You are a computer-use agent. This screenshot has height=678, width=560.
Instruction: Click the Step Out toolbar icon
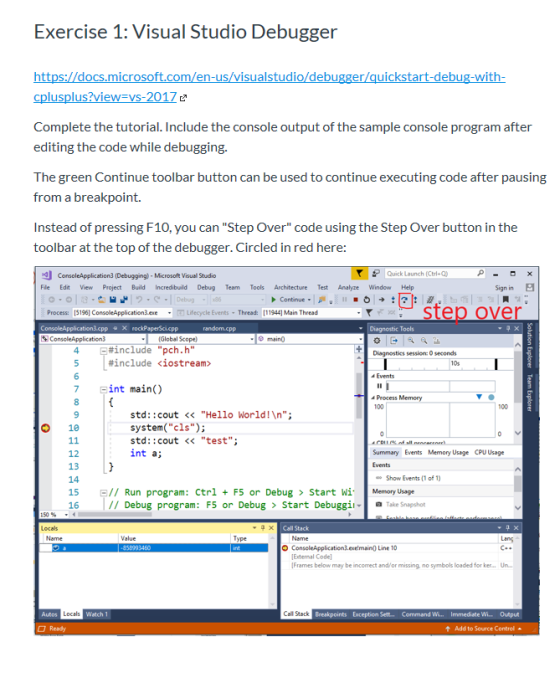click(415, 300)
